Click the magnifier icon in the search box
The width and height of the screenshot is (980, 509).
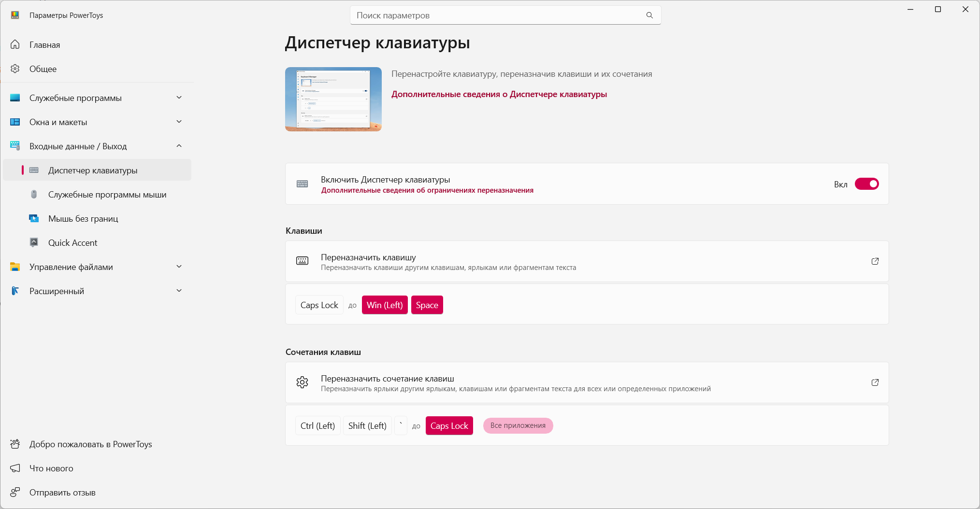[x=649, y=15]
